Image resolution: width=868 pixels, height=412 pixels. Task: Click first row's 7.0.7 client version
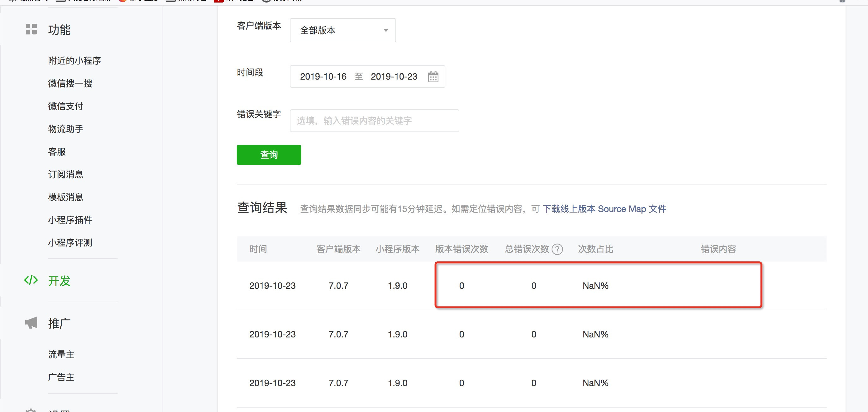pyautogui.click(x=338, y=286)
